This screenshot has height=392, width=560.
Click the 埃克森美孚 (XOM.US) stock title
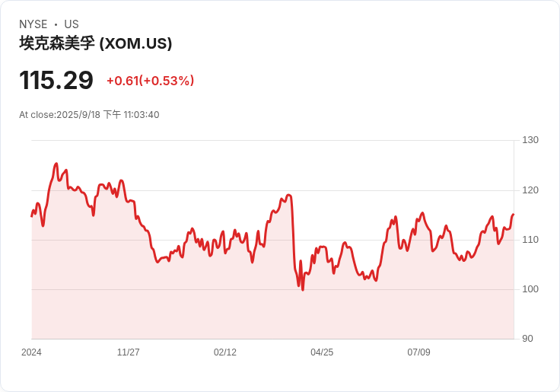(96, 43)
